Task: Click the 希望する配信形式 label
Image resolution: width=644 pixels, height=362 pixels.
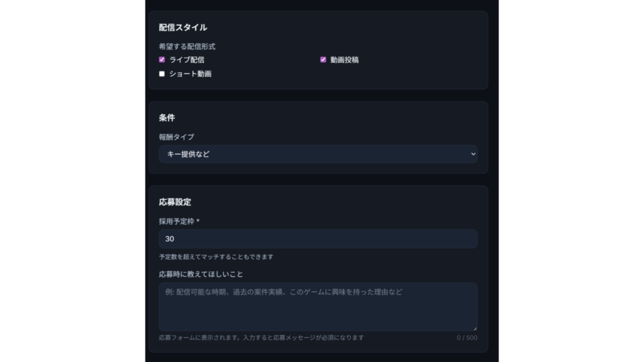Action: point(187,46)
